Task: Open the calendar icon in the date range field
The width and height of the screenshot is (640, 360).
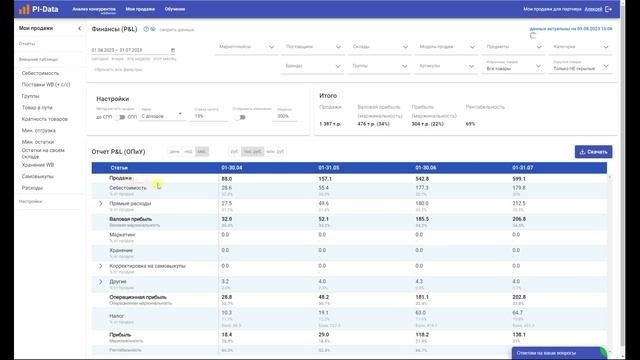Action: tap(173, 50)
